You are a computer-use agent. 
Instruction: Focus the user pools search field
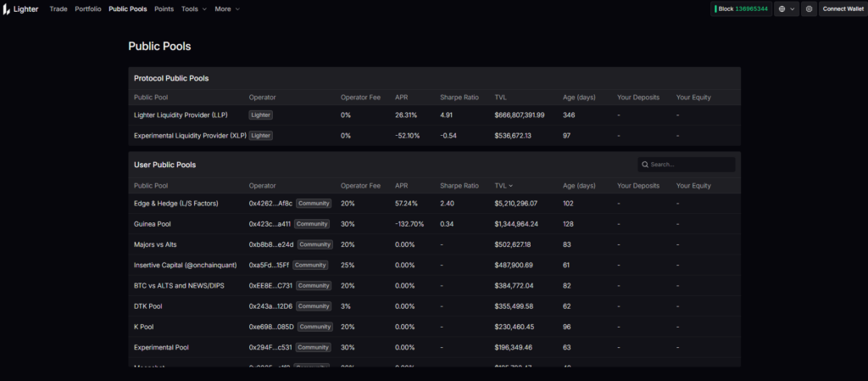click(691, 165)
